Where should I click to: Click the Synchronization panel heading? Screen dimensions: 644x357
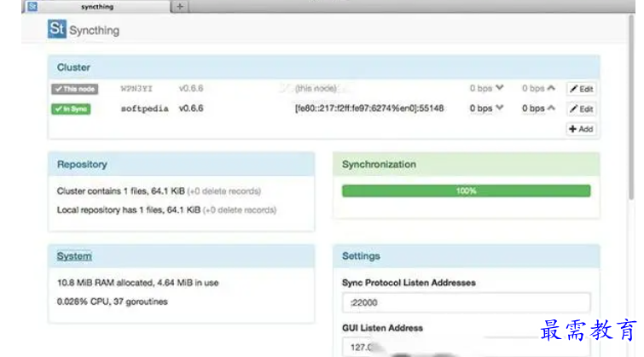pos(379,165)
